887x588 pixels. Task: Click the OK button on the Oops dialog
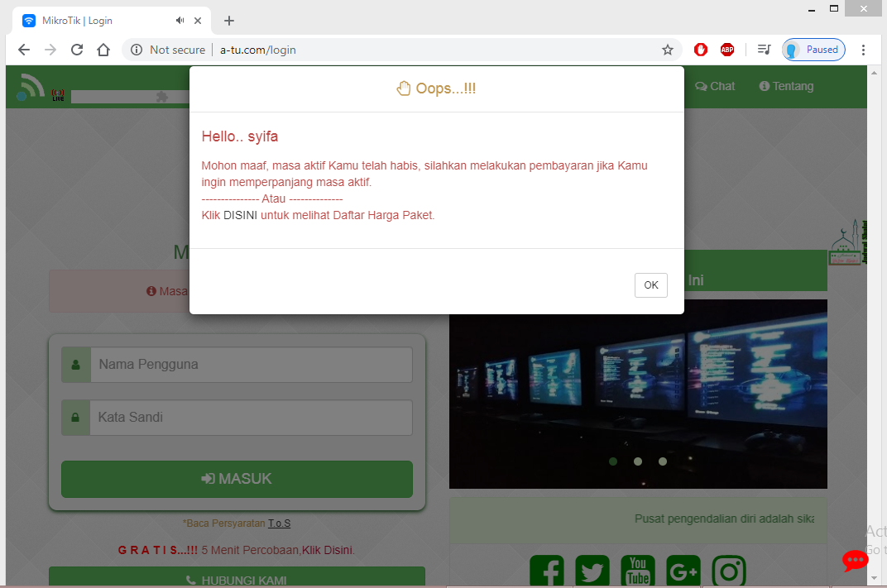[x=650, y=284]
